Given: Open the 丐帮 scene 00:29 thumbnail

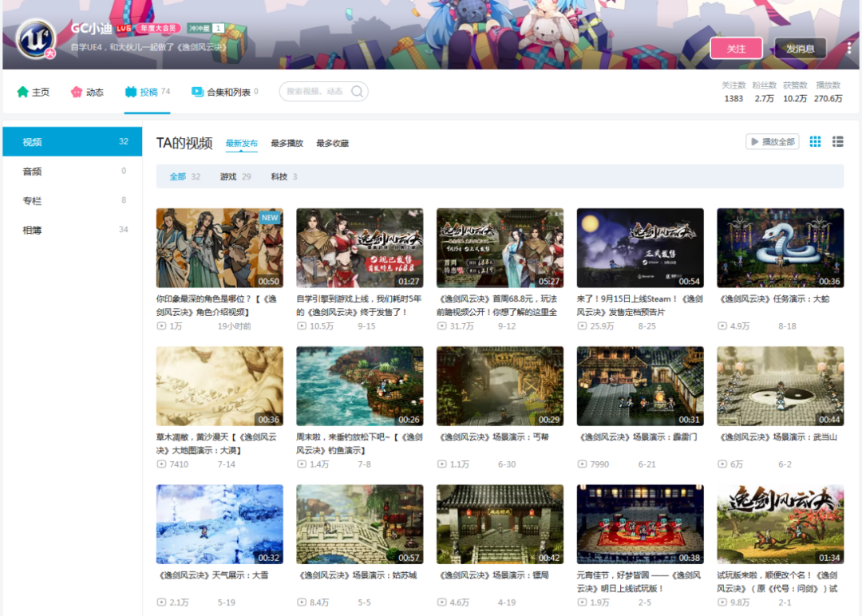Looking at the screenshot, I should coord(500,385).
